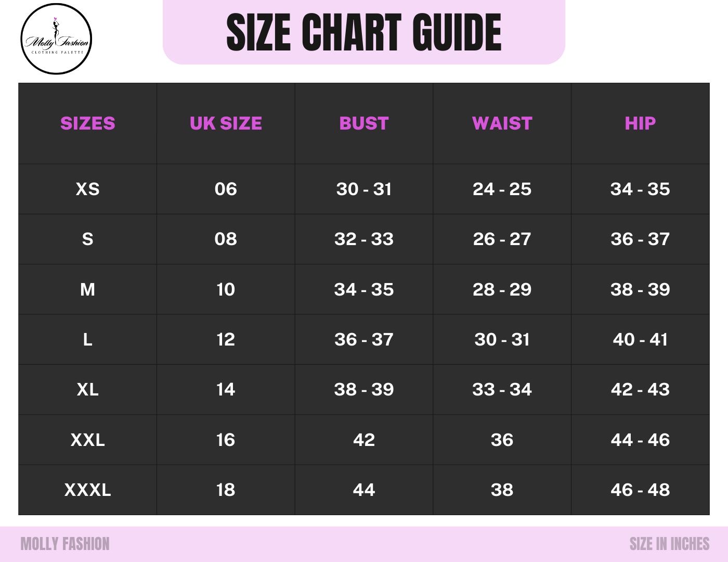Viewport: 728px width, 562px height.
Task: Select waist measurement 33 - 34
Action: pyautogui.click(x=502, y=389)
